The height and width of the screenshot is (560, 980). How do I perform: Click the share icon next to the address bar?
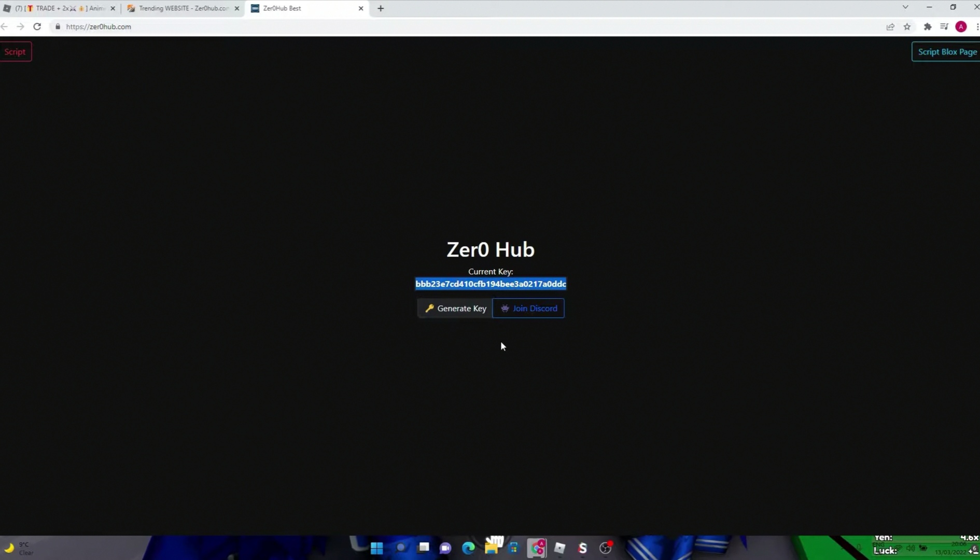(890, 26)
